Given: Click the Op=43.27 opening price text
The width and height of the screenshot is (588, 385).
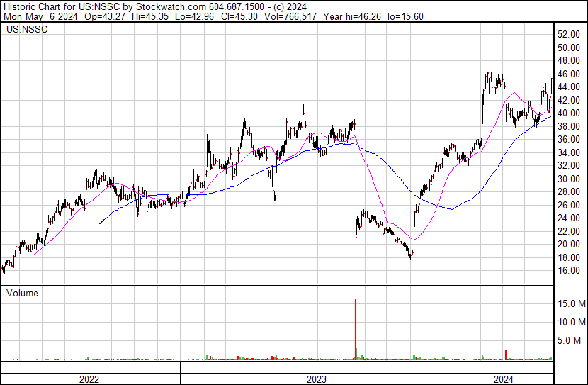Looking at the screenshot, I should [x=105, y=16].
